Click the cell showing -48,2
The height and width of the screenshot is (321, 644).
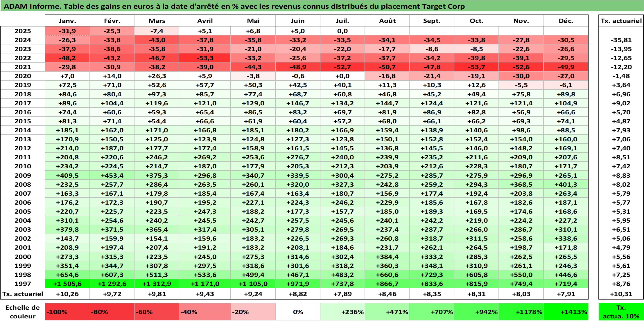(67, 58)
